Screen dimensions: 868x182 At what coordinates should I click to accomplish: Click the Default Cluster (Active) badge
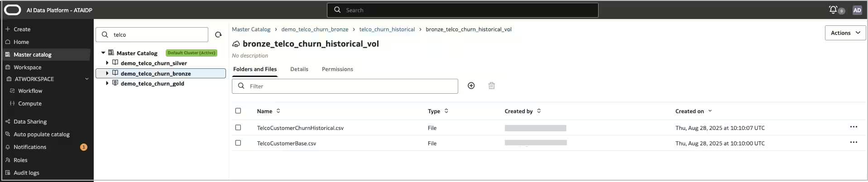192,53
